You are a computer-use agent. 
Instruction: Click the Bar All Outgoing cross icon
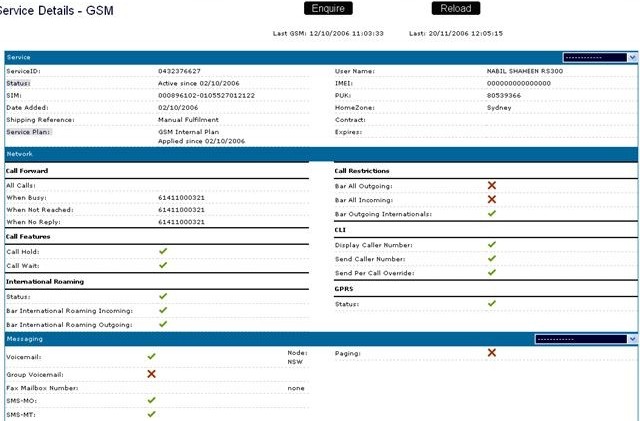click(491, 186)
